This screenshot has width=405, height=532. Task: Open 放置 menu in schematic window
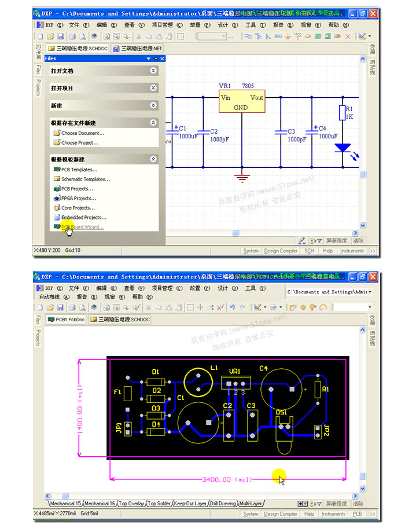coord(200,25)
